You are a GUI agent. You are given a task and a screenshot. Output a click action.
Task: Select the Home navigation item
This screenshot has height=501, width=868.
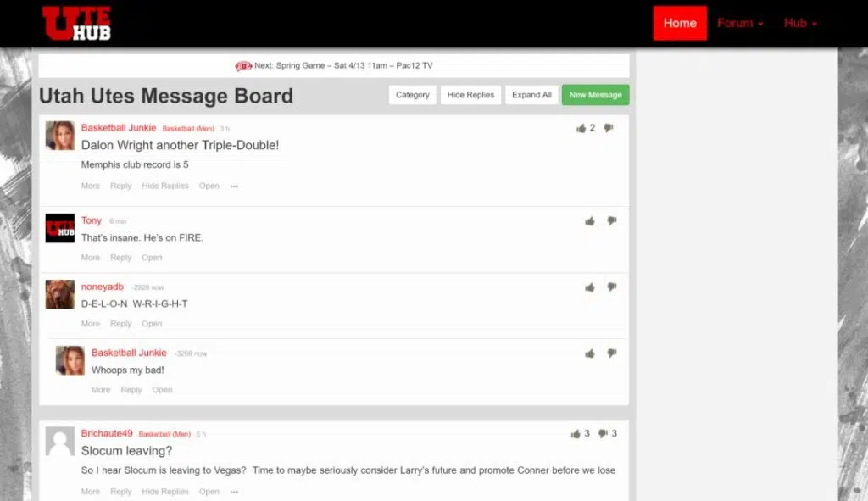coord(680,23)
